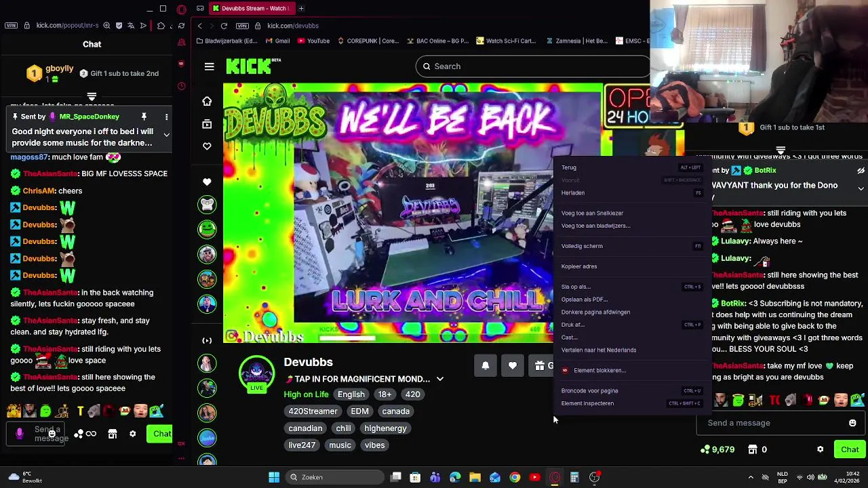Go to Kick home sidebar icon
Viewport: 868px width, 488px height.
(207, 101)
